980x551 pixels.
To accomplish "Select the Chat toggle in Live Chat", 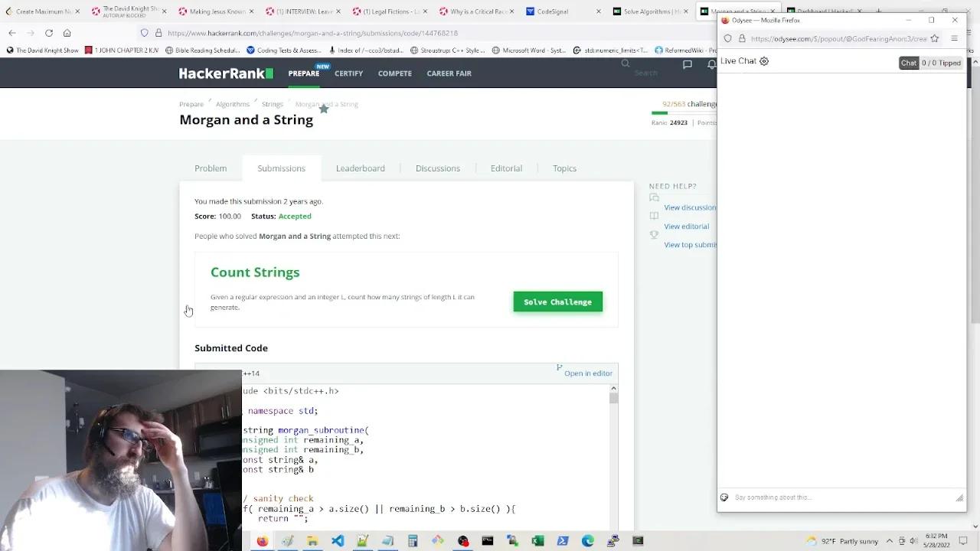I will coord(909,63).
